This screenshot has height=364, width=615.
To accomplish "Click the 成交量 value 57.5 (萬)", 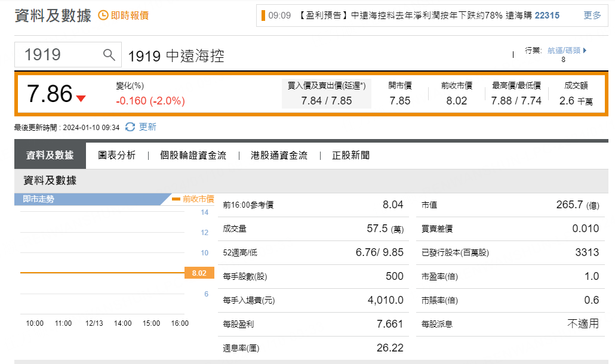I will coord(385,229).
